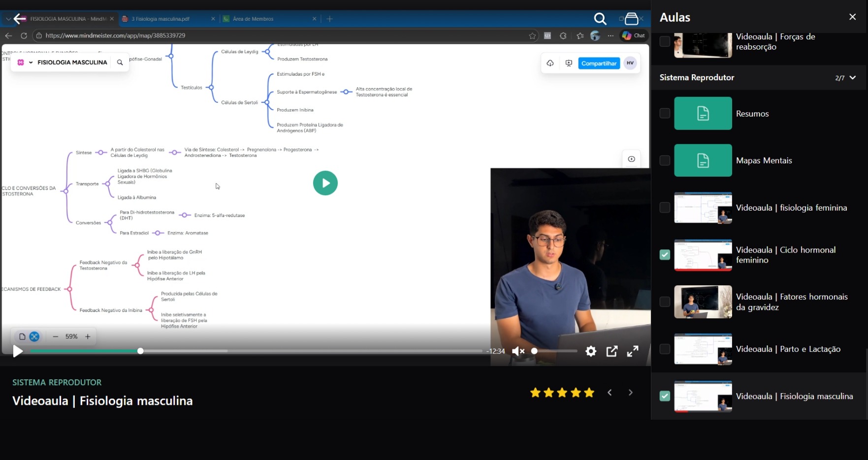The height and width of the screenshot is (460, 868).
Task: Tick the checkbox for Forças de reabsorção
Action: 665,41
